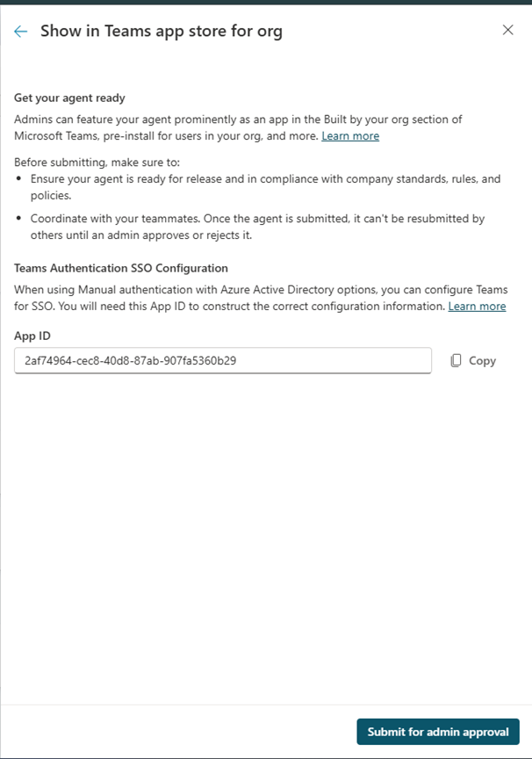Open Learn more link about featuring agents
The image size is (532, 759).
pyautogui.click(x=350, y=136)
